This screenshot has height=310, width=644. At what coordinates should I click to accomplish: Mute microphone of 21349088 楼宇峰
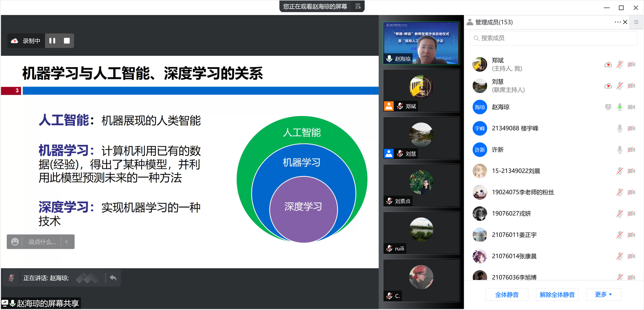pos(620,128)
